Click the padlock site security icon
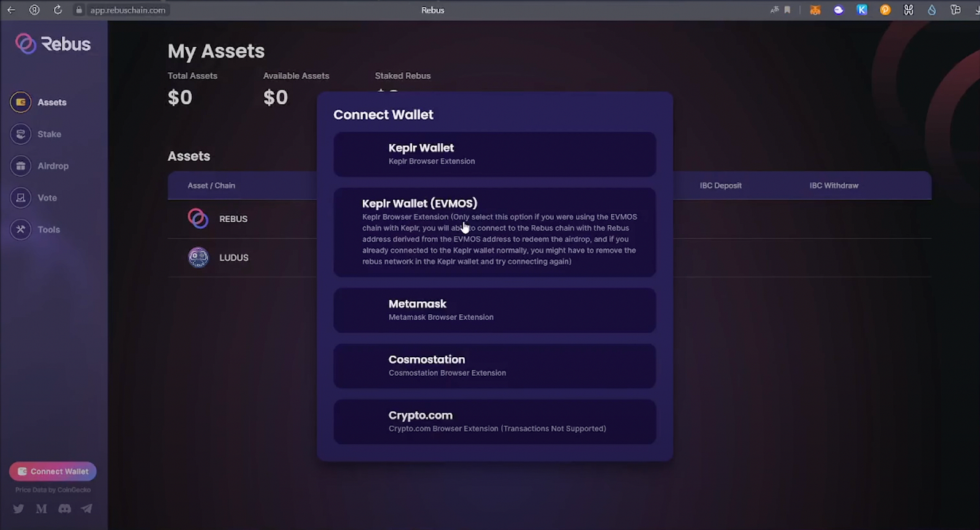 79,10
